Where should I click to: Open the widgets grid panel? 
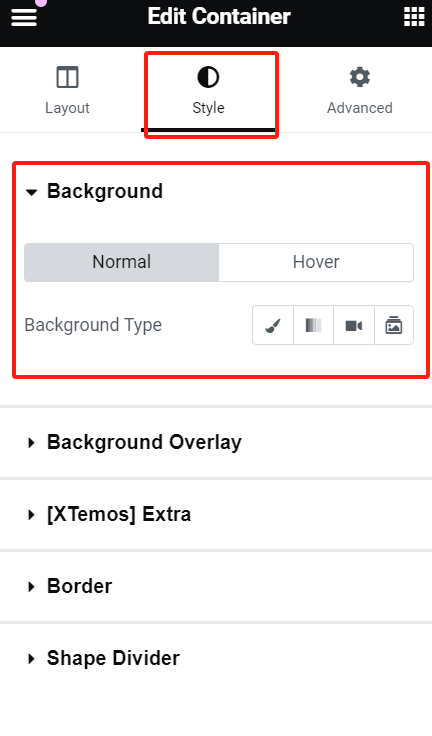(x=414, y=17)
